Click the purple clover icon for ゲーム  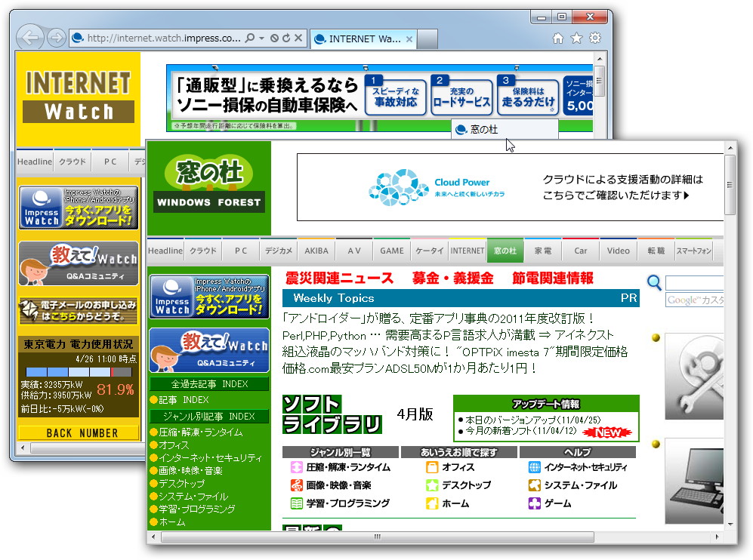(x=534, y=503)
